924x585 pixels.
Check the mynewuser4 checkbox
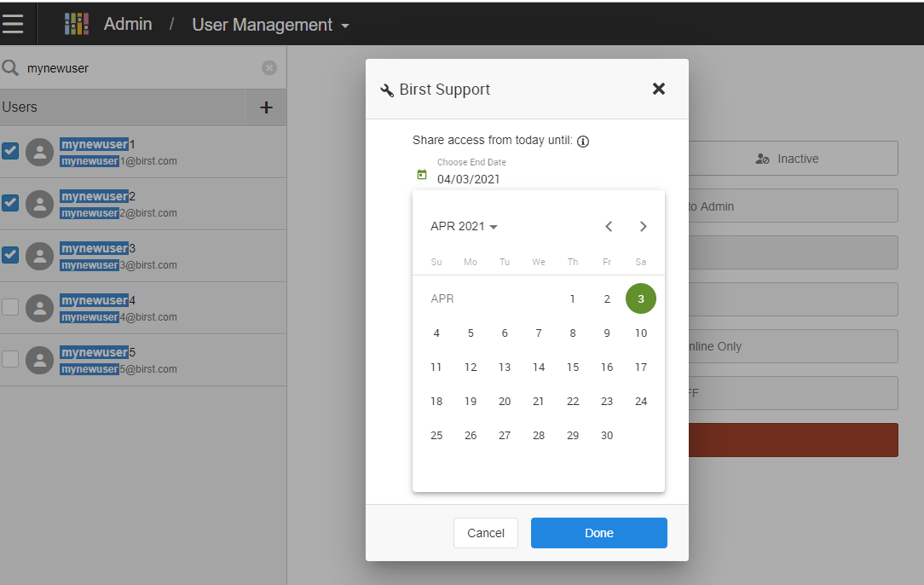click(x=10, y=307)
